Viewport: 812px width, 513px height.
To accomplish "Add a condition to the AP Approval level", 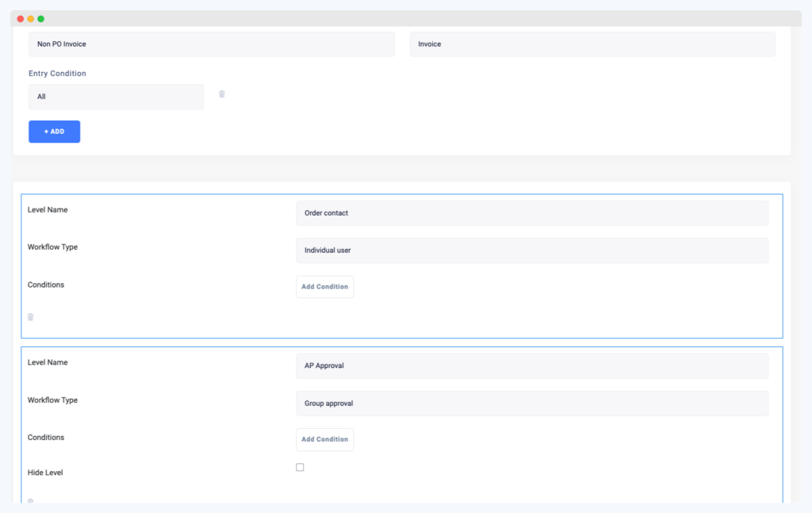I will point(324,439).
